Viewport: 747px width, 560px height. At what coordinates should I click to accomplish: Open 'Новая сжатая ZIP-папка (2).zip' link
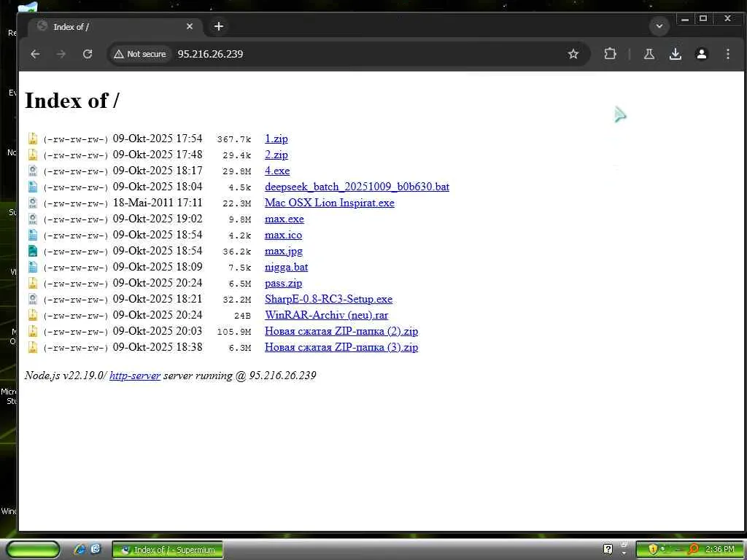coord(341,331)
